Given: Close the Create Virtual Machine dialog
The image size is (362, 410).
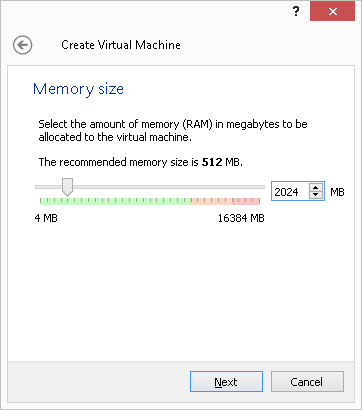Looking at the screenshot, I should 332,11.
